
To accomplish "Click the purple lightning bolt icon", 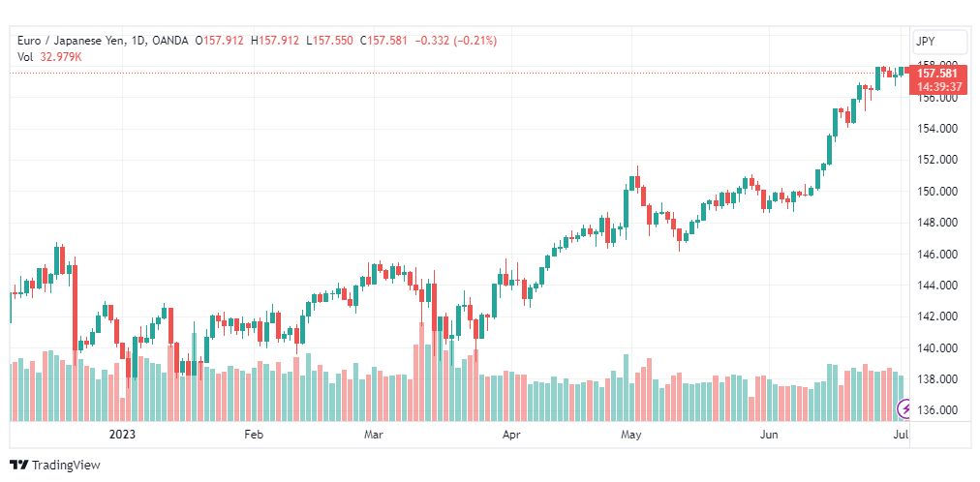I will [x=904, y=409].
